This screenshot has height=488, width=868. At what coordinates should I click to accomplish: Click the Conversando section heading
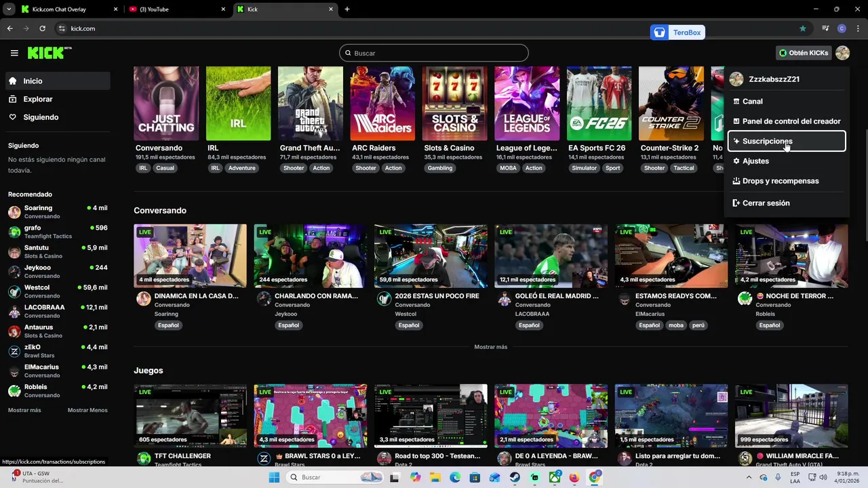click(x=160, y=210)
